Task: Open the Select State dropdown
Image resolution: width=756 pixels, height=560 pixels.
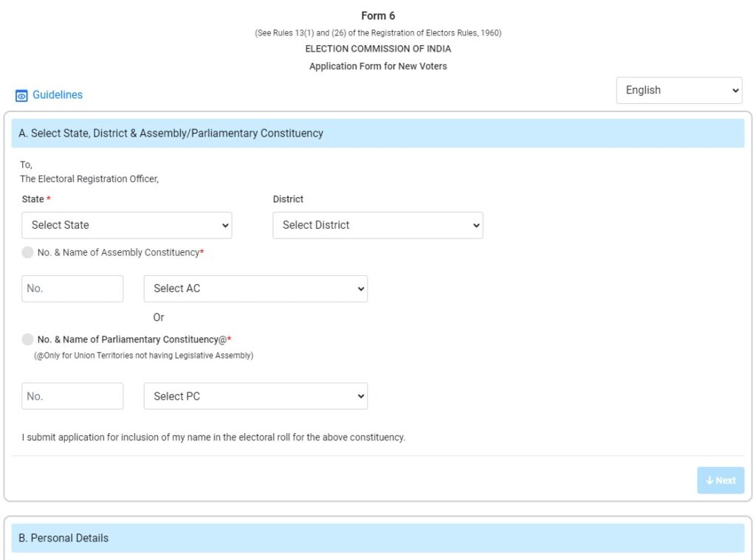Action: coord(126,225)
